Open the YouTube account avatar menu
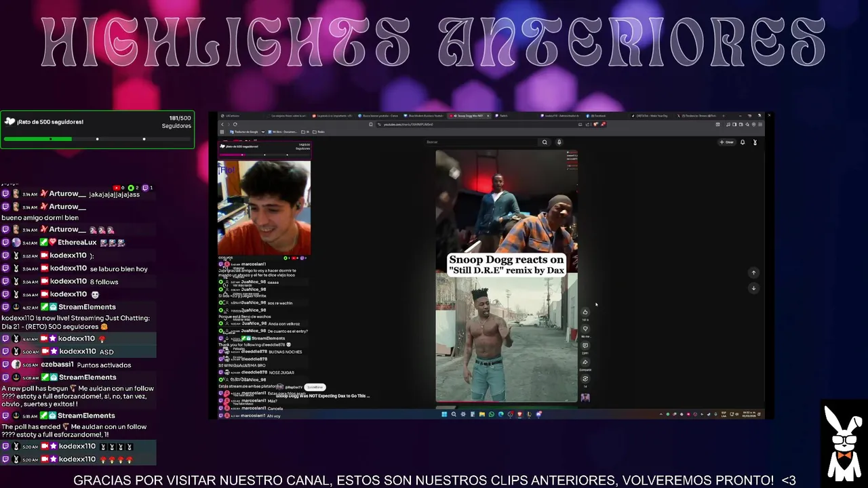The image size is (868, 488). coord(755,142)
